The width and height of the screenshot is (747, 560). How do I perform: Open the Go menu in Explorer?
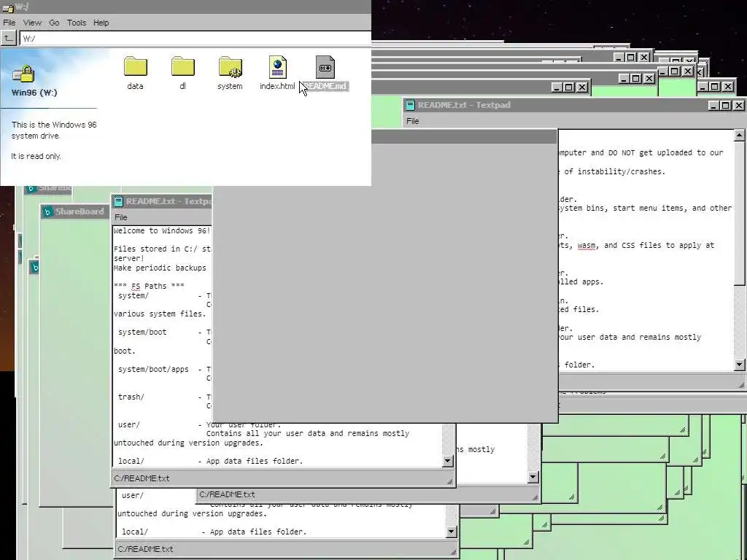pyautogui.click(x=54, y=23)
